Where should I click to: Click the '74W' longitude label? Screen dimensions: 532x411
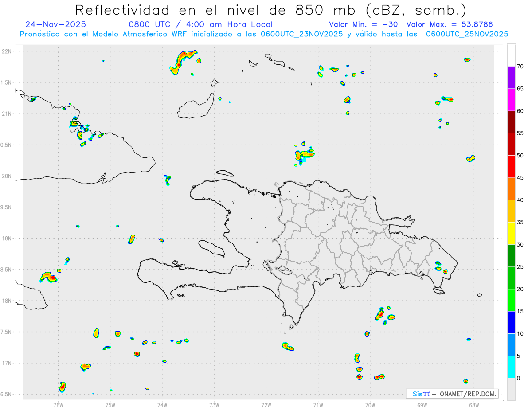click(x=162, y=405)
